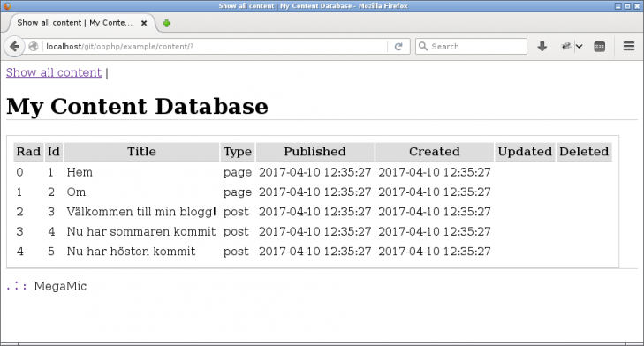
Task: Go back with the browser back arrow
Action: 14,47
